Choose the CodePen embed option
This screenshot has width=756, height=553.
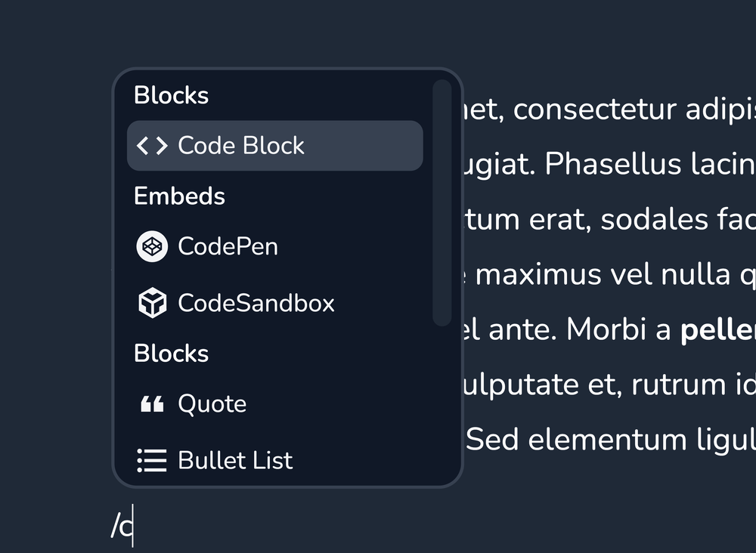(275, 246)
